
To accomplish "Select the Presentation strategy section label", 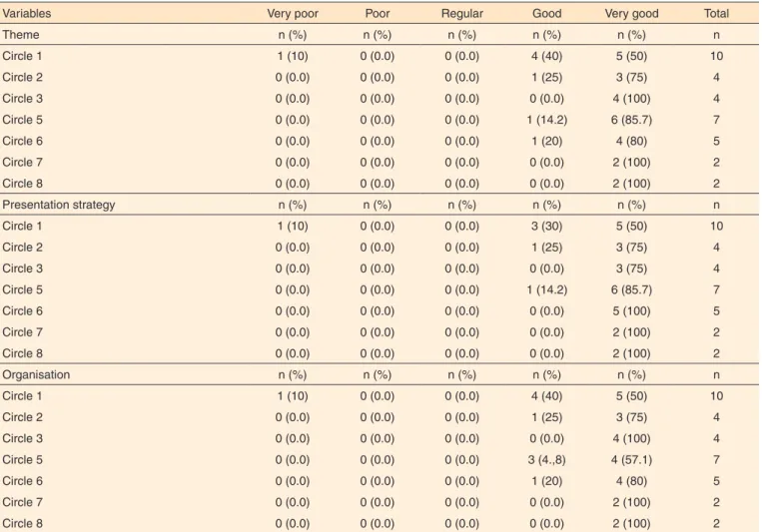I will [x=59, y=205].
